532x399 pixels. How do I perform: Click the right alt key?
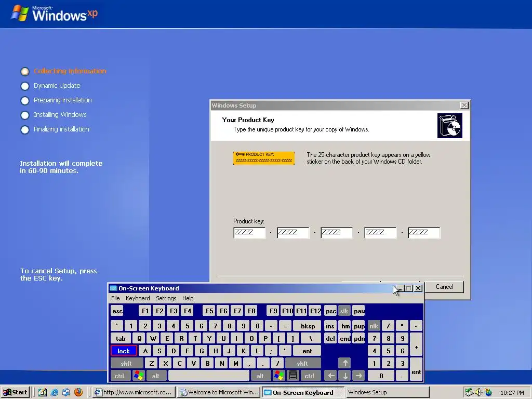pos(260,376)
